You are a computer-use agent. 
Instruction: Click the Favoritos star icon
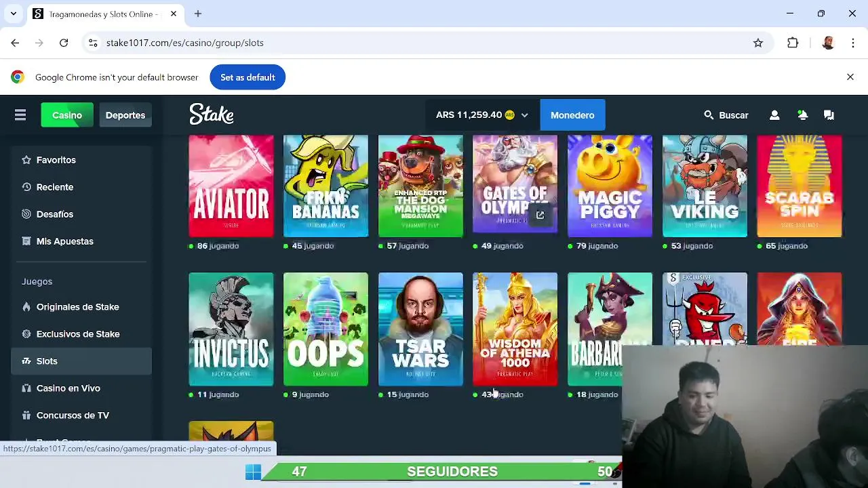click(x=26, y=160)
